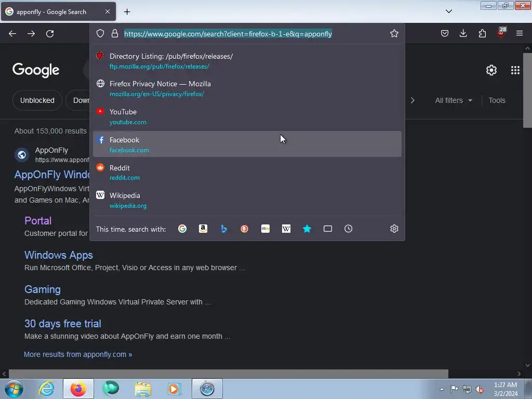This screenshot has width=532, height=399.
Task: Choose Directory Listing /pub/firefox/releases/ suggestion
Action: [x=247, y=61]
